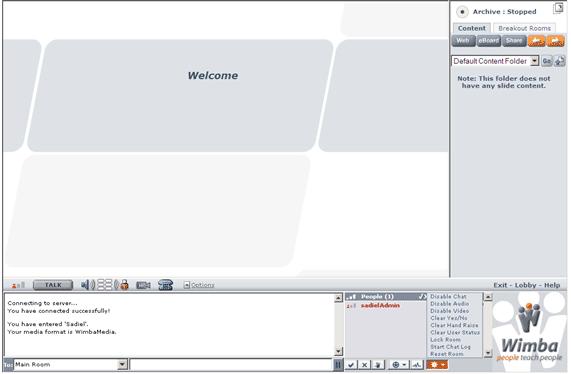Open the emoticon status dropdown

pos(399,365)
